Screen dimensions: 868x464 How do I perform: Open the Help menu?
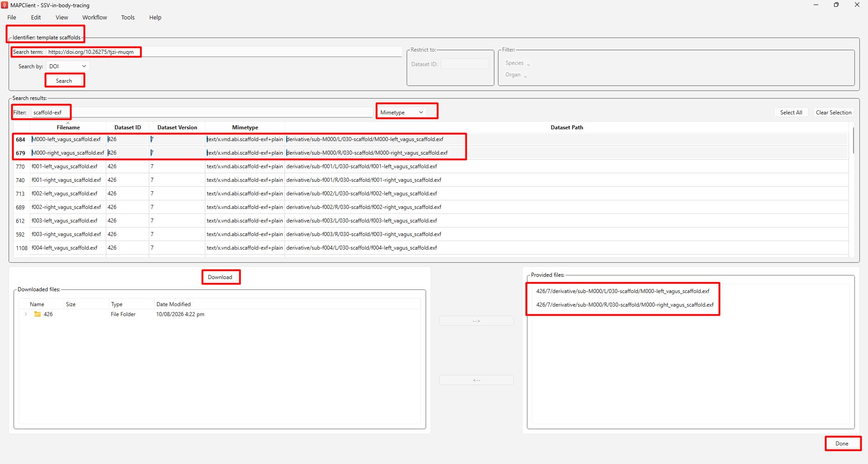coord(155,17)
